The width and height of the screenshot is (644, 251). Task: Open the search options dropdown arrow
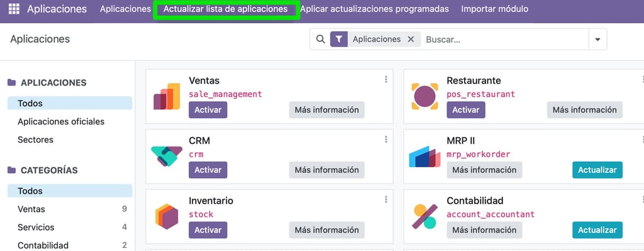coord(597,40)
